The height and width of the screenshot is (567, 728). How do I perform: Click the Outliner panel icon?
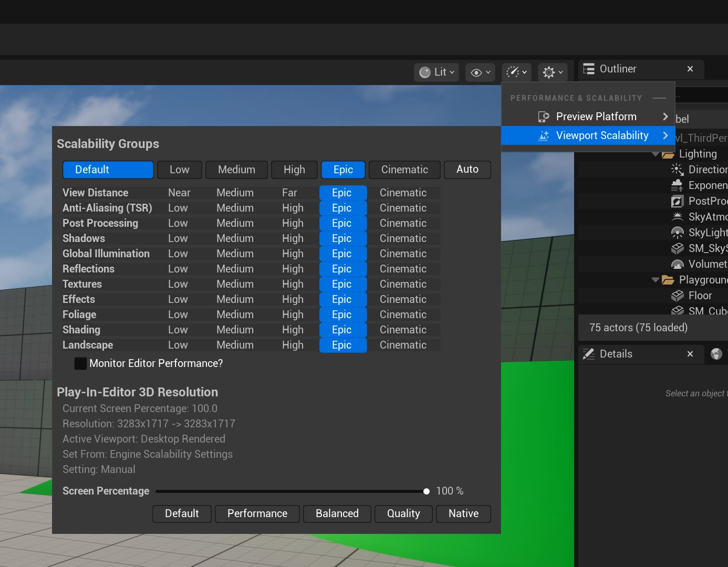point(589,69)
